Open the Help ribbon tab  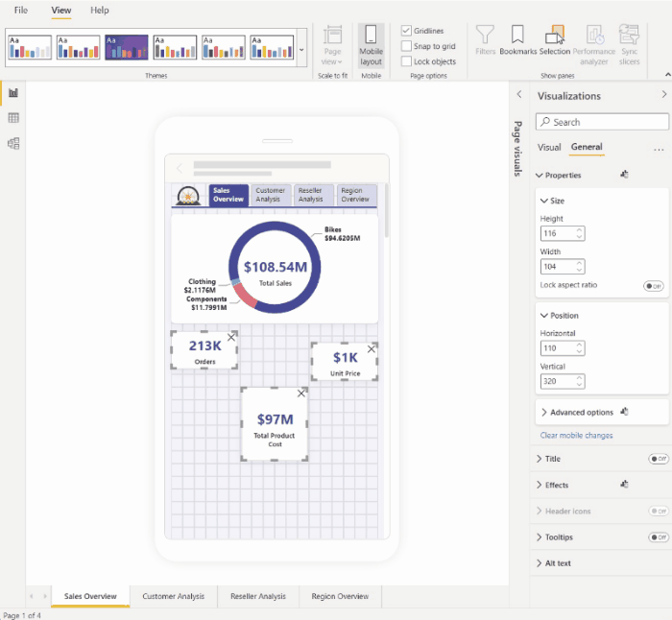tap(100, 11)
